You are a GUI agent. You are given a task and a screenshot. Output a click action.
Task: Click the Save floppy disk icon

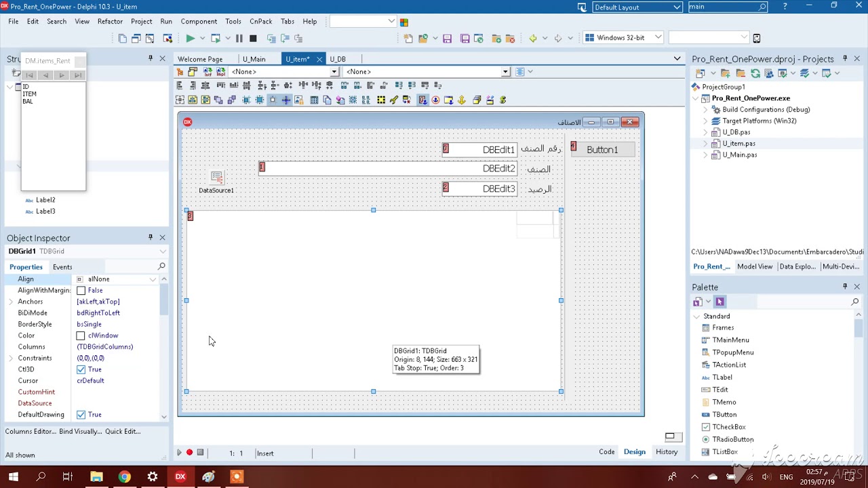447,39
